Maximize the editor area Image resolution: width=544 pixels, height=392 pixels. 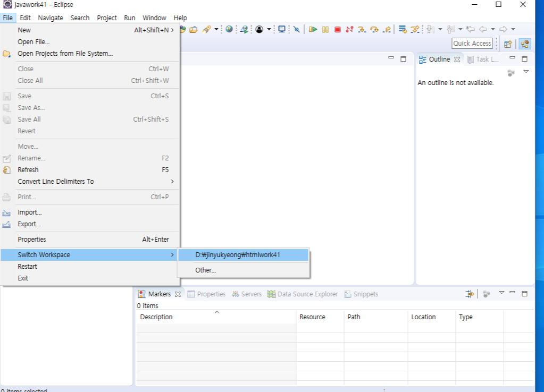click(x=403, y=59)
